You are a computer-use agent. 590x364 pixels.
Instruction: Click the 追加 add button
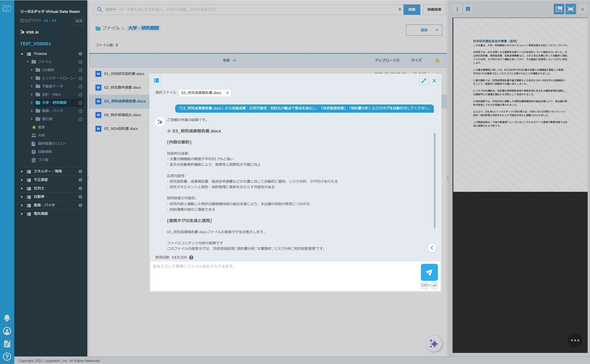(424, 30)
